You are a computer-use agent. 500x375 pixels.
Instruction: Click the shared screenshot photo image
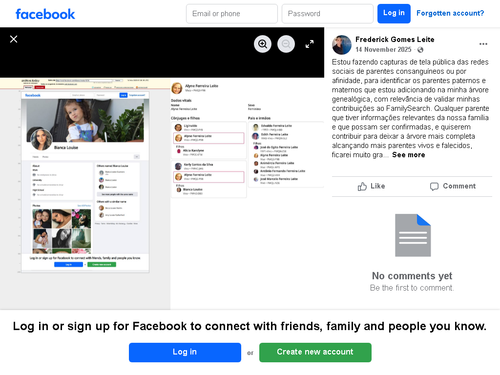point(162,194)
